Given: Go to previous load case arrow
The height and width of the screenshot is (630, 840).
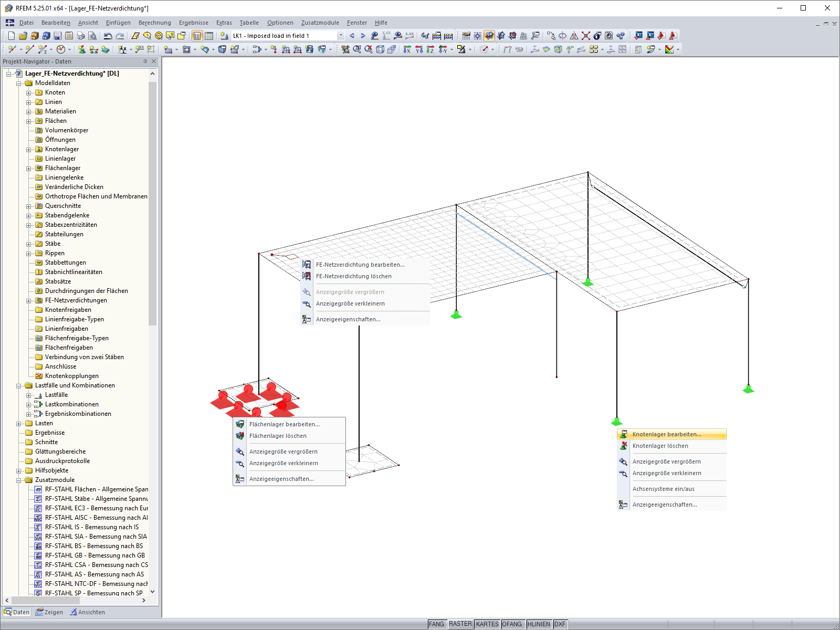Looking at the screenshot, I should coord(352,36).
